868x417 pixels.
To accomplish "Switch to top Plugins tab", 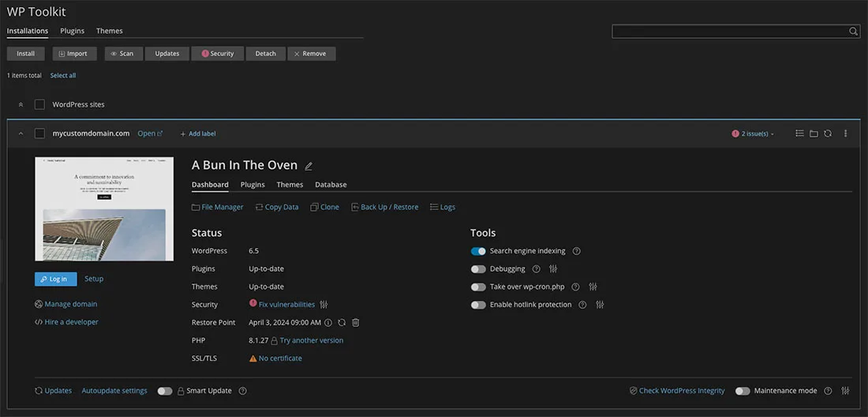I will (x=73, y=31).
